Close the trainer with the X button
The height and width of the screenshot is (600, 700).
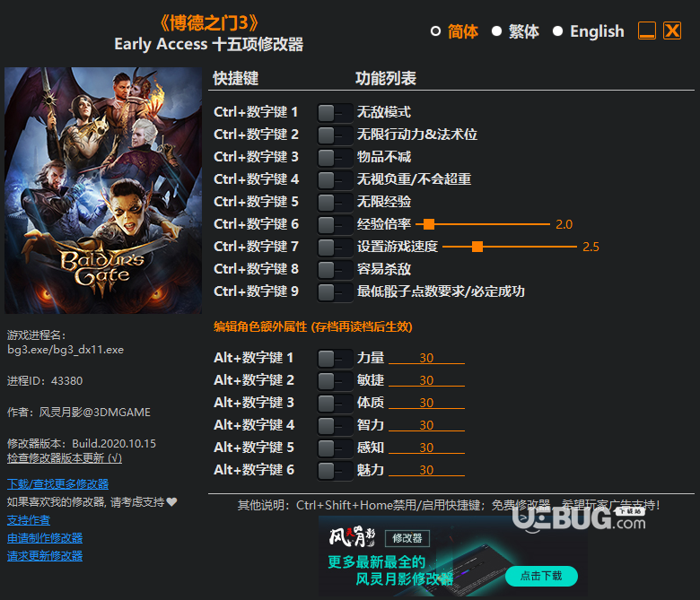point(672,30)
